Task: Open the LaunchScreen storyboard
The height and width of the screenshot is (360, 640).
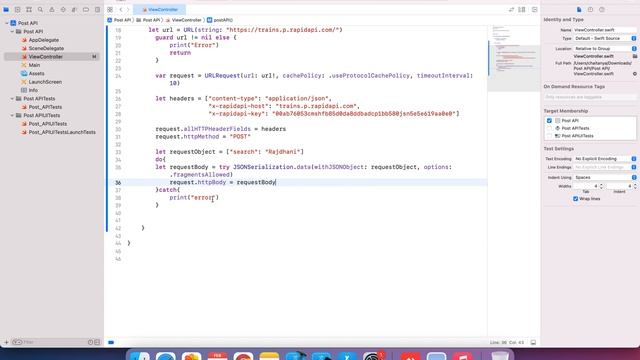Action: [44, 82]
